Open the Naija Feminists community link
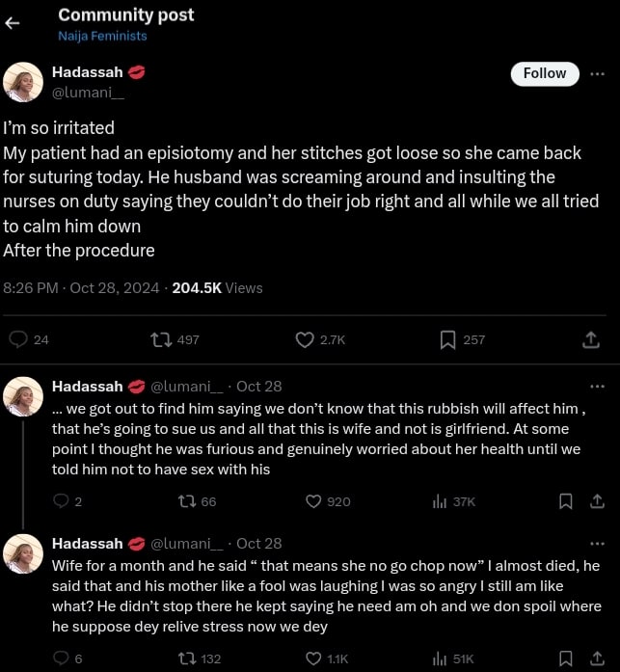The height and width of the screenshot is (672, 620). click(x=102, y=36)
